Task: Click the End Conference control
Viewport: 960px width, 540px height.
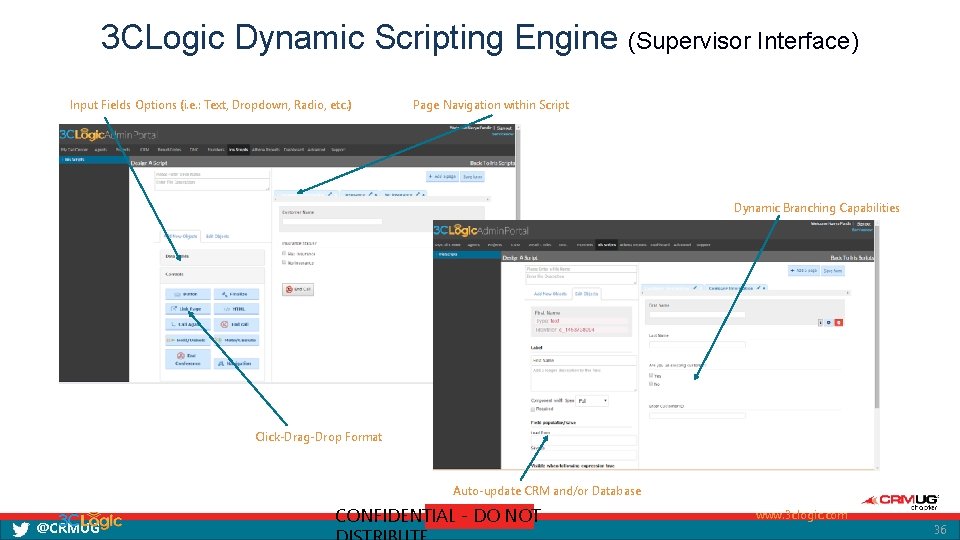Action: pyautogui.click(x=188, y=359)
